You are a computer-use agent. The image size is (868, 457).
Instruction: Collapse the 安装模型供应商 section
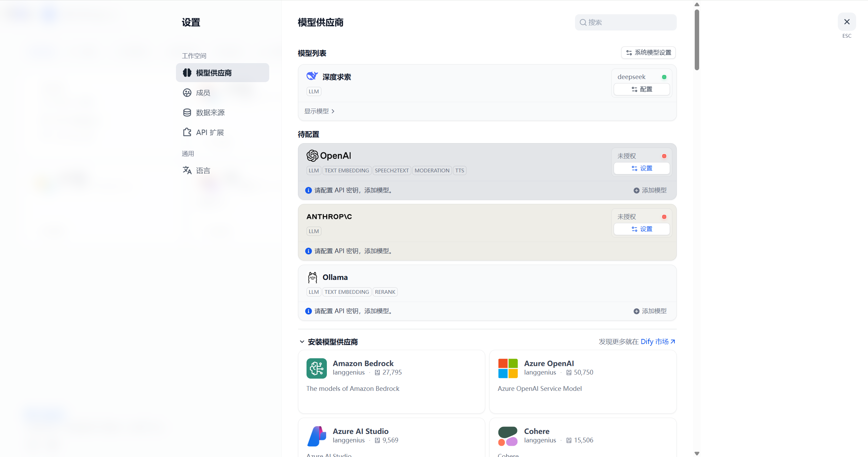pos(302,342)
